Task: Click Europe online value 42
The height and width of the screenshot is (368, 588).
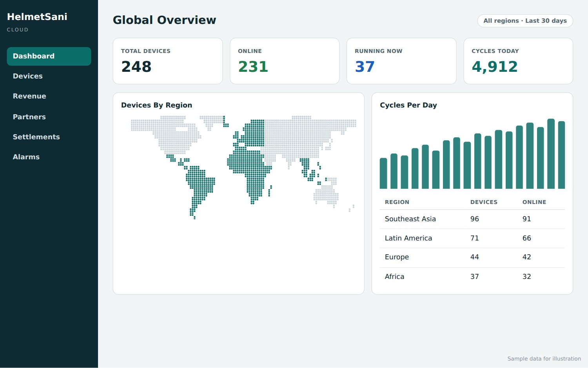Action: tap(527, 257)
